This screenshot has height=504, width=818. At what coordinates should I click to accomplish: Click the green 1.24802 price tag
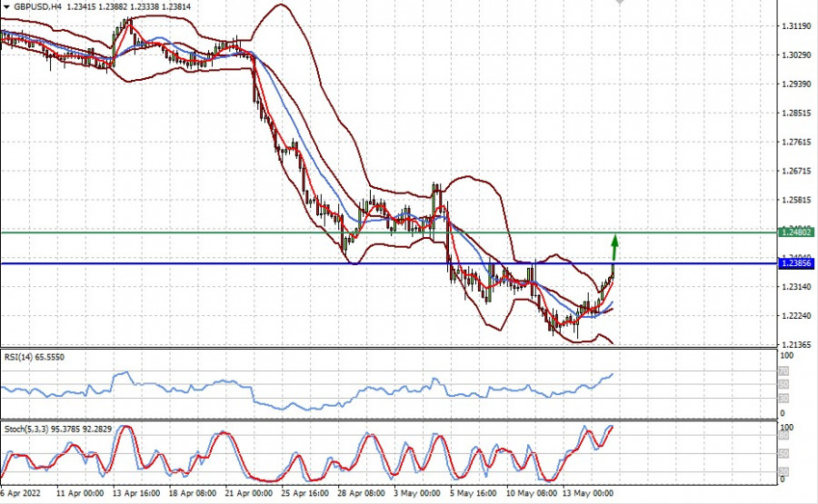coord(795,232)
